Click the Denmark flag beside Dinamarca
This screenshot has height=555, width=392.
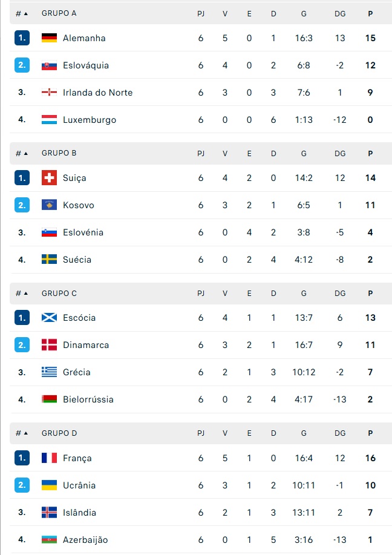[49, 345]
